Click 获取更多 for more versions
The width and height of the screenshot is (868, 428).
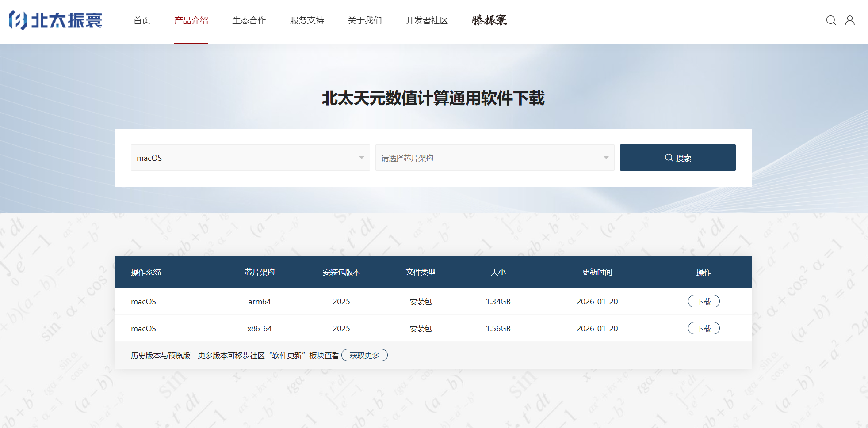pos(364,355)
